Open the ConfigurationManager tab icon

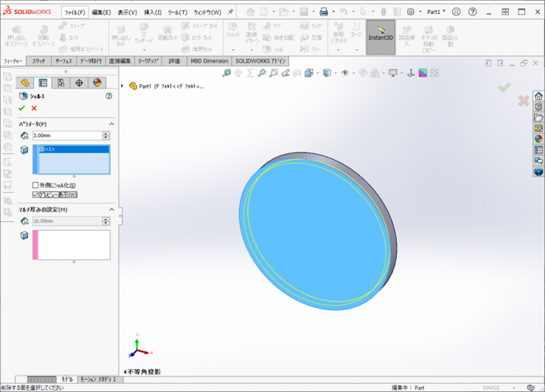pyautogui.click(x=61, y=83)
